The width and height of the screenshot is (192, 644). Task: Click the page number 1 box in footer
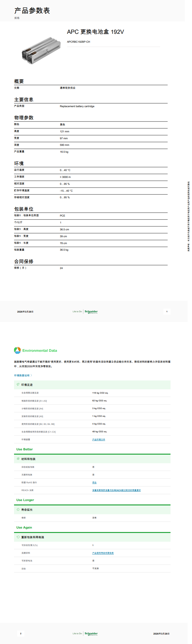pos(167,311)
